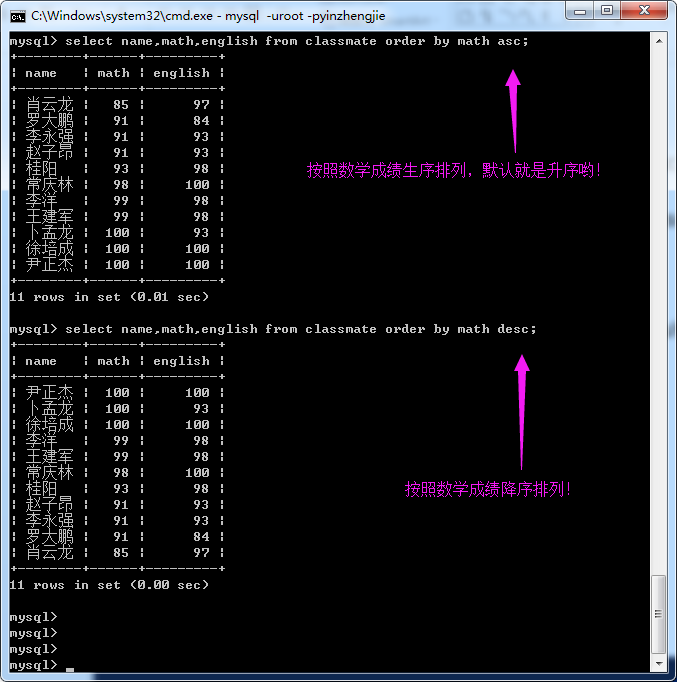This screenshot has width=677, height=682.
Task: Click the 'order by math desc' query line
Action: (273, 329)
